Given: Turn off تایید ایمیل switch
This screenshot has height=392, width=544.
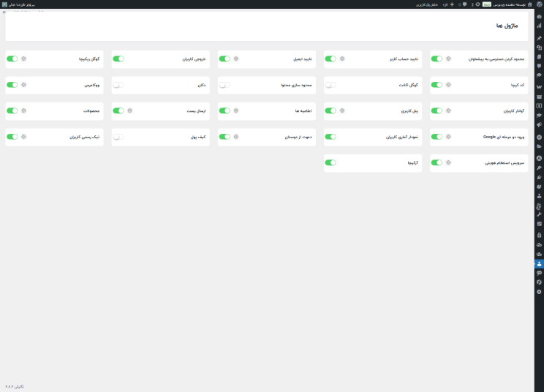Looking at the screenshot, I should tap(224, 59).
